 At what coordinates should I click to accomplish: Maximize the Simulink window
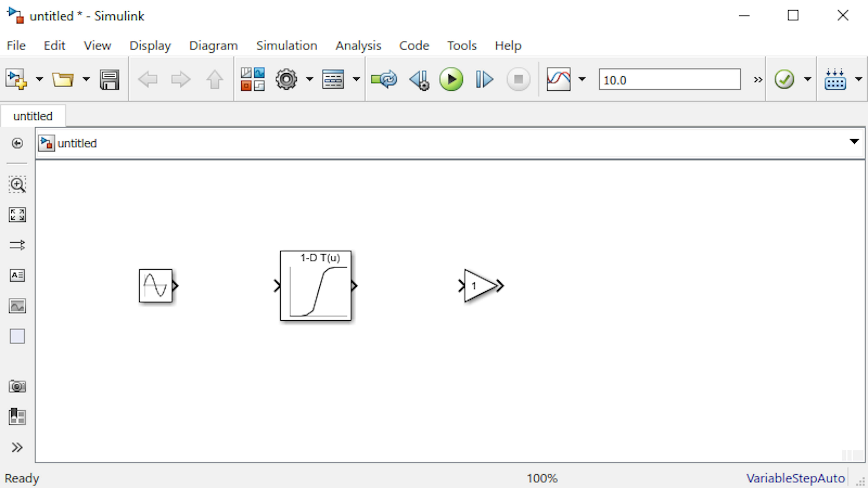point(793,15)
